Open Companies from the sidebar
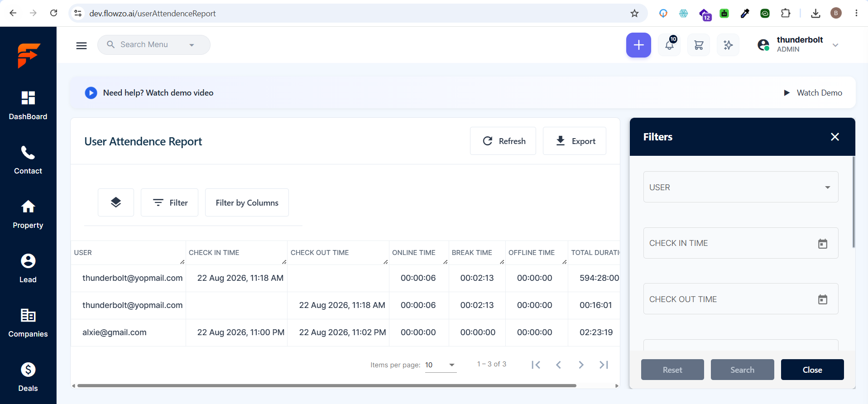The height and width of the screenshot is (404, 868). (x=28, y=323)
